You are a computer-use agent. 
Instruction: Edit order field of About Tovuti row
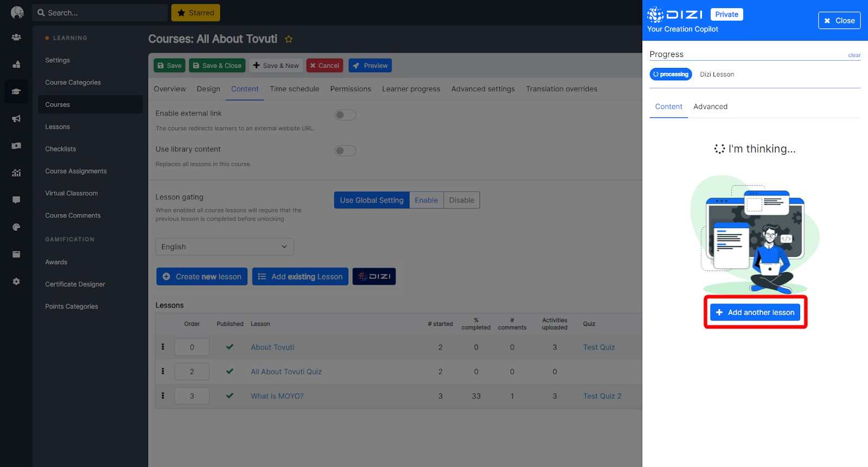coord(192,347)
